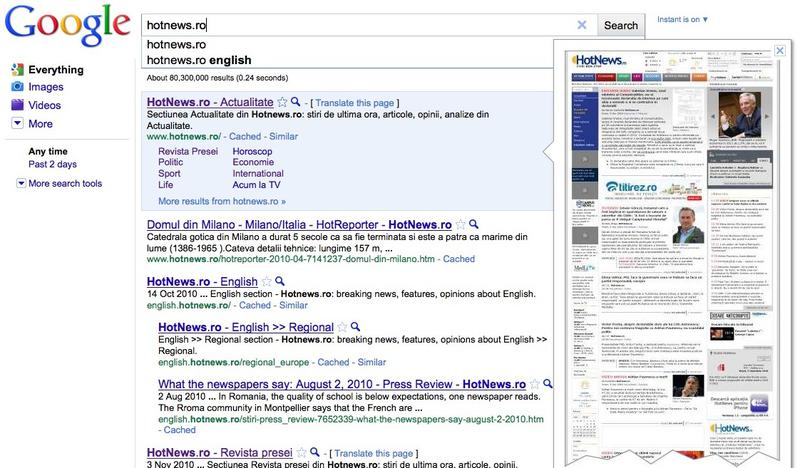Star the English >> Regional result
Viewport: 800px width, 468px height.
[342, 327]
